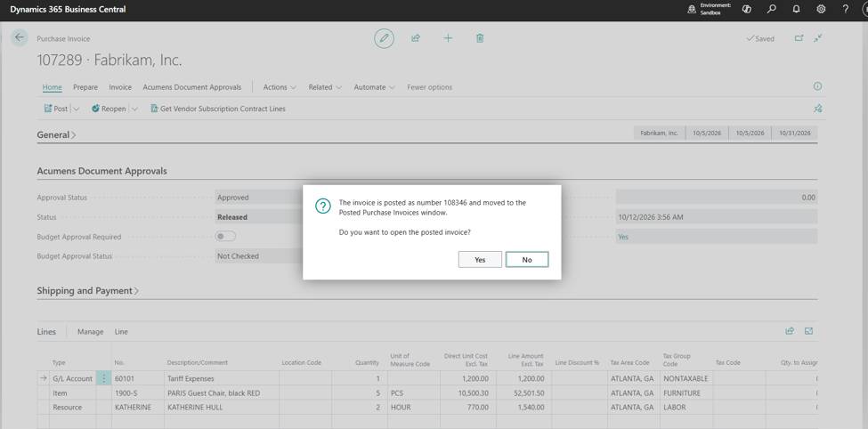Image resolution: width=868 pixels, height=429 pixels.
Task: Open page in new window icon
Action: pos(799,38)
